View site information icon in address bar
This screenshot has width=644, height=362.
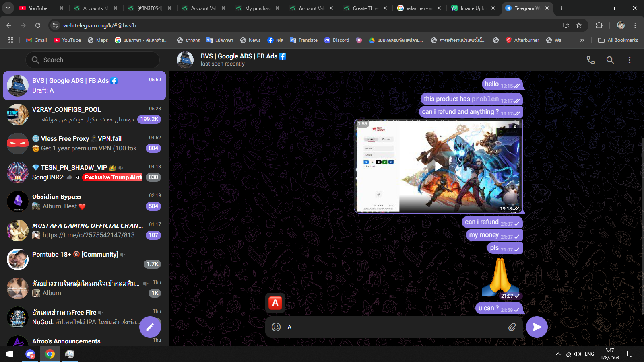click(x=55, y=25)
